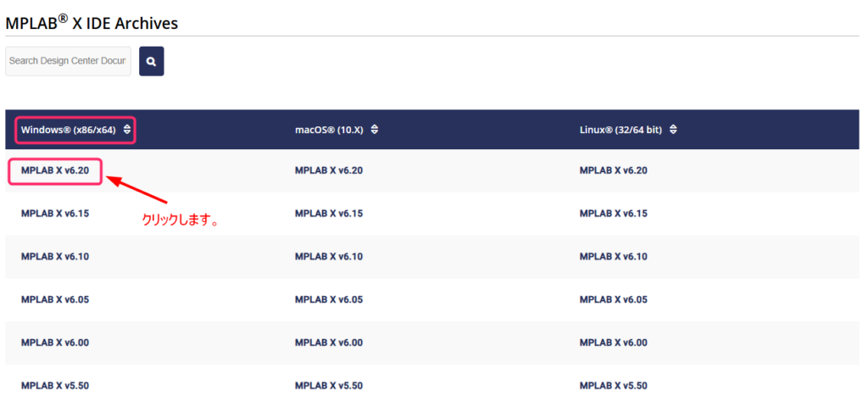The height and width of the screenshot is (407, 868).
Task: Click the magnifying glass search button
Action: point(151,61)
